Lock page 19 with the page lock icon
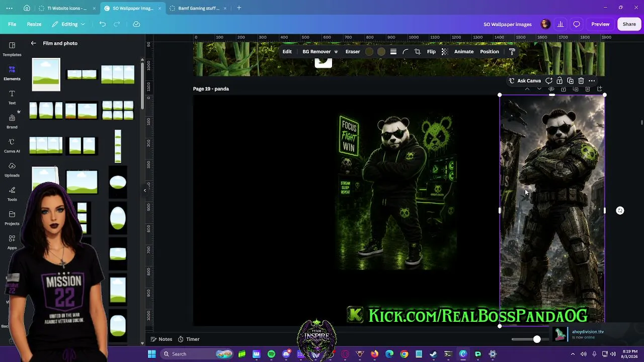 tap(563, 89)
